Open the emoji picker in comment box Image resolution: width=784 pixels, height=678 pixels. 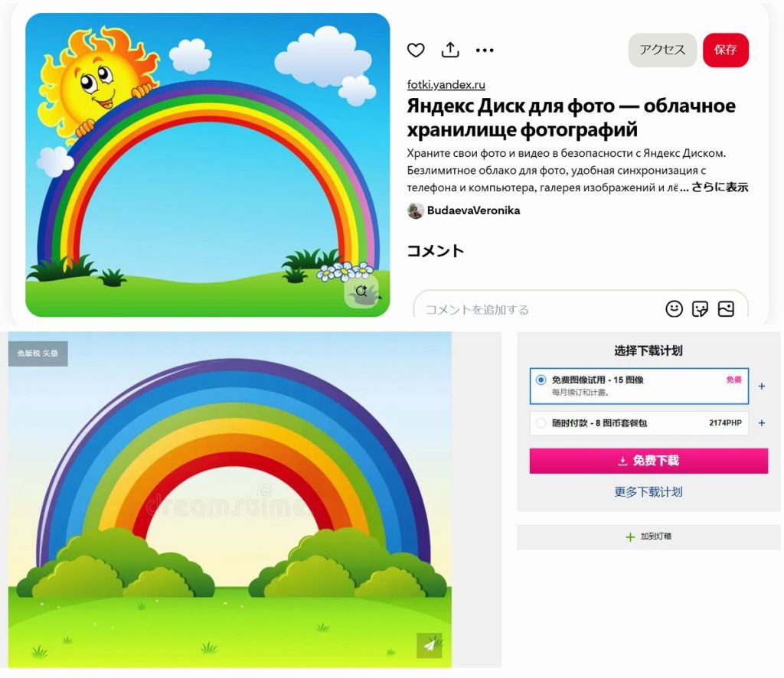tap(674, 308)
